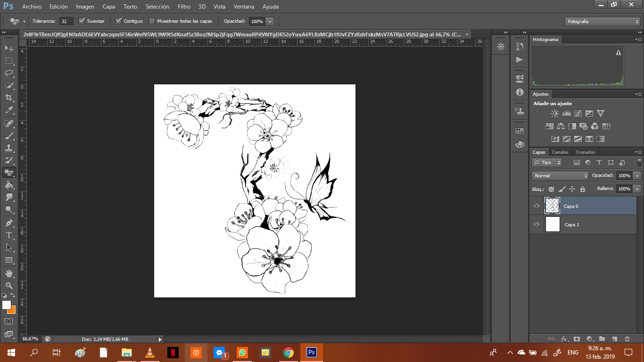Viewport: 644px width, 362px height.
Task: Open WhatsApp from the taskbar
Action: click(x=242, y=353)
